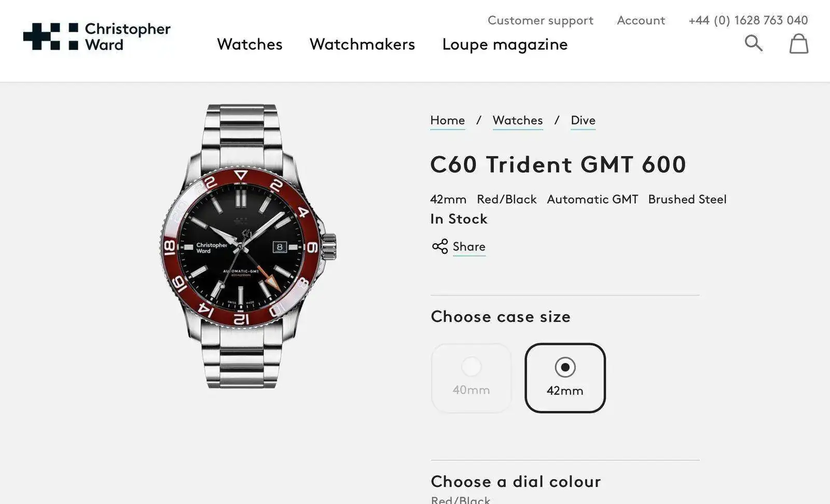Navigate to Dive breadcrumb
Screen dimensions: 830x504
coord(583,120)
